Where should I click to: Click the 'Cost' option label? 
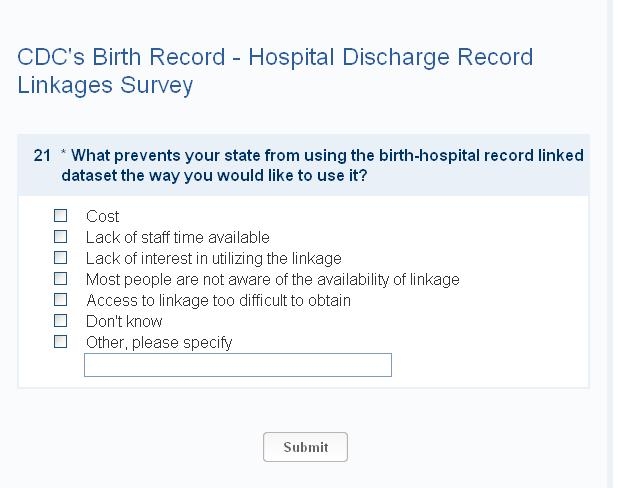(x=102, y=216)
